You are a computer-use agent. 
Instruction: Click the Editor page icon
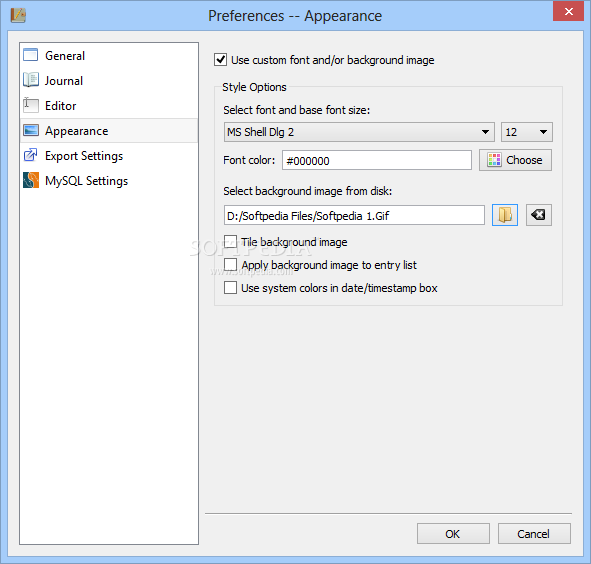tap(31, 105)
